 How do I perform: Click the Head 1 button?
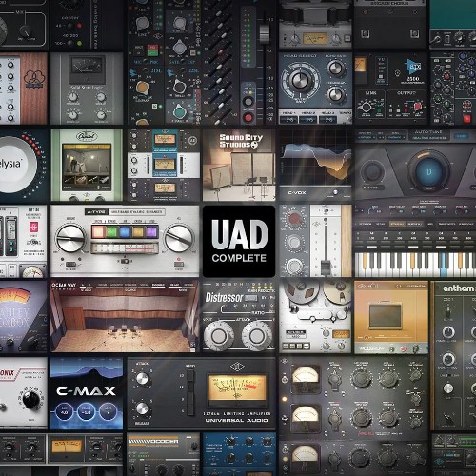[x=289, y=120]
